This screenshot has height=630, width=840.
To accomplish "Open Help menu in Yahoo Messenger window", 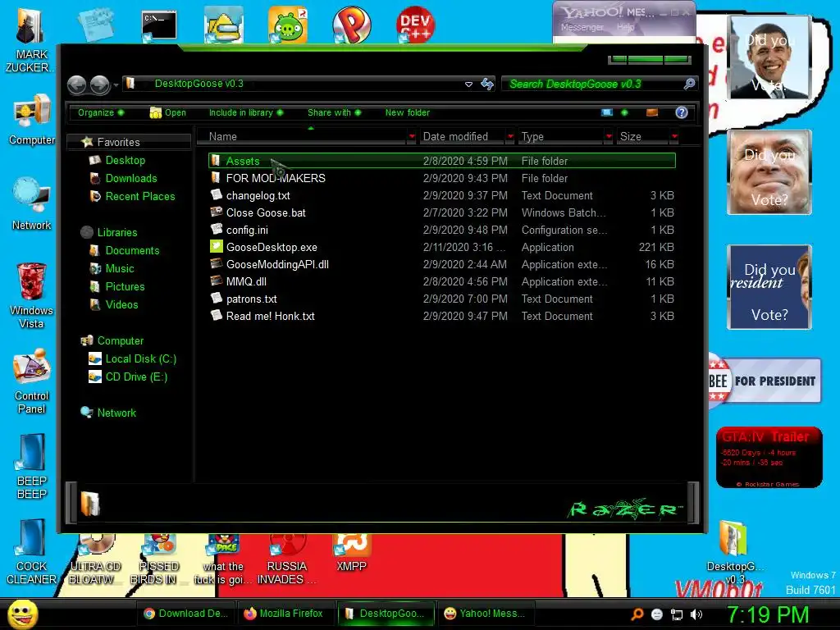I will click(625, 27).
